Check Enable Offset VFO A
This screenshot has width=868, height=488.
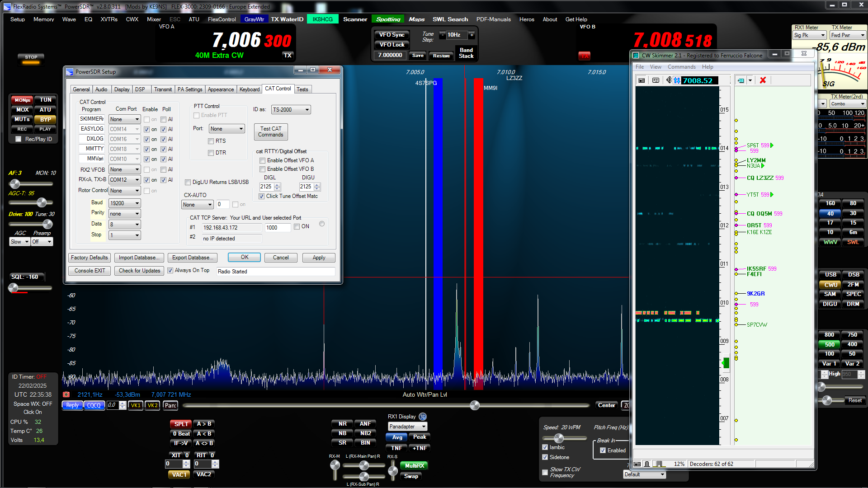click(262, 160)
